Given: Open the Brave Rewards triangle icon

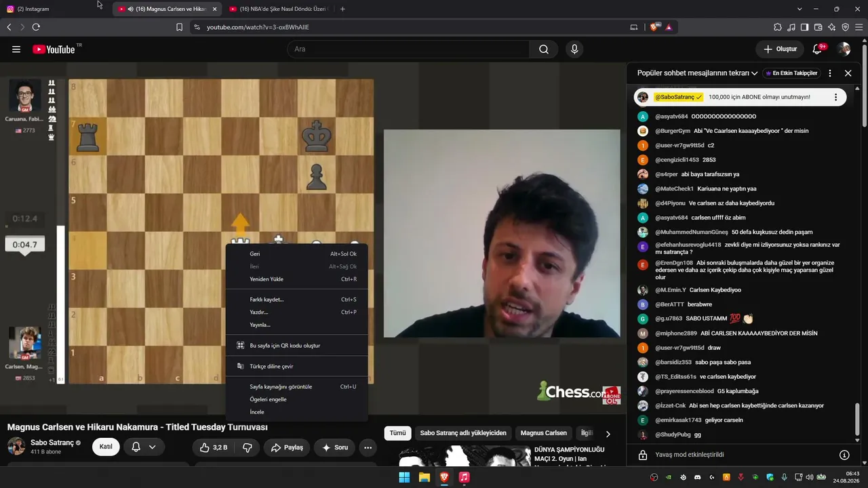Looking at the screenshot, I should 669,27.
